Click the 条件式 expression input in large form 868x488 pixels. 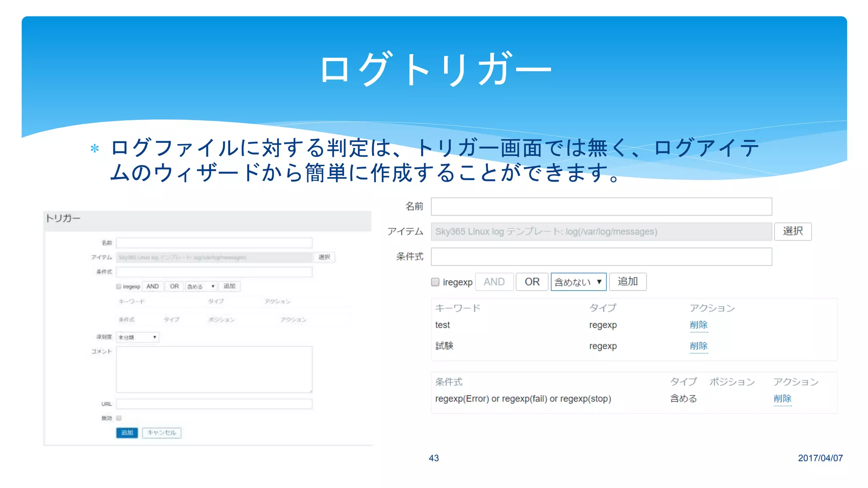[x=601, y=257]
